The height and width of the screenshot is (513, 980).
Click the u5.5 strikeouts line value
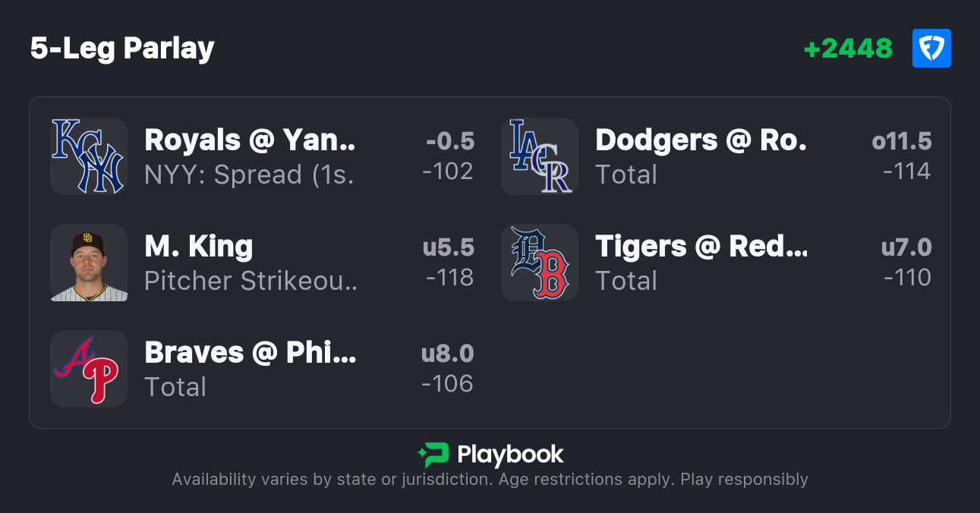(449, 247)
